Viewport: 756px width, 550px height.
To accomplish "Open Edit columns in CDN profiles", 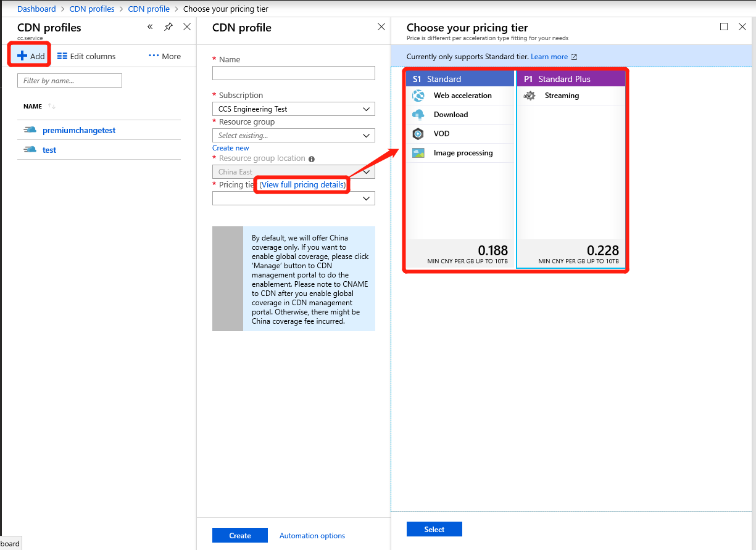I will point(86,56).
